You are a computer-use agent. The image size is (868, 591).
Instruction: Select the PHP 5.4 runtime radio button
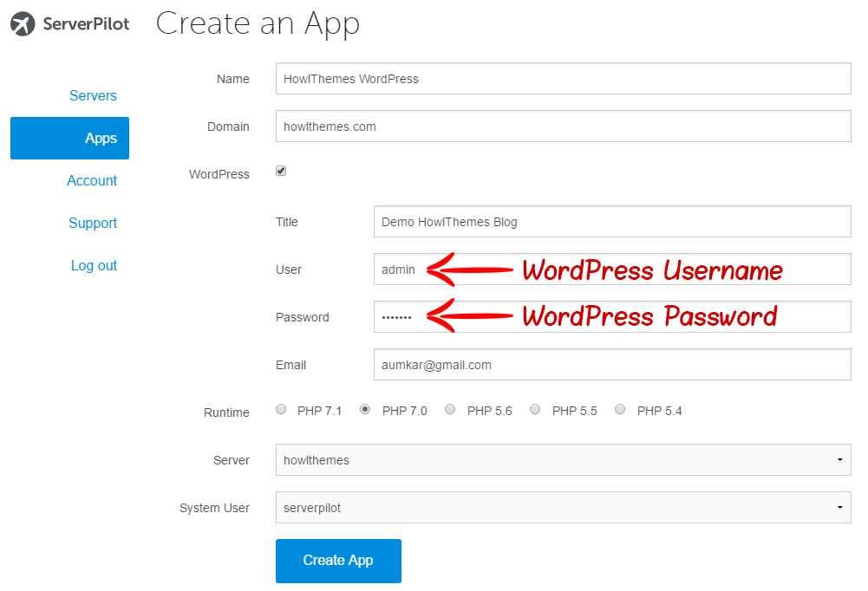coord(620,410)
